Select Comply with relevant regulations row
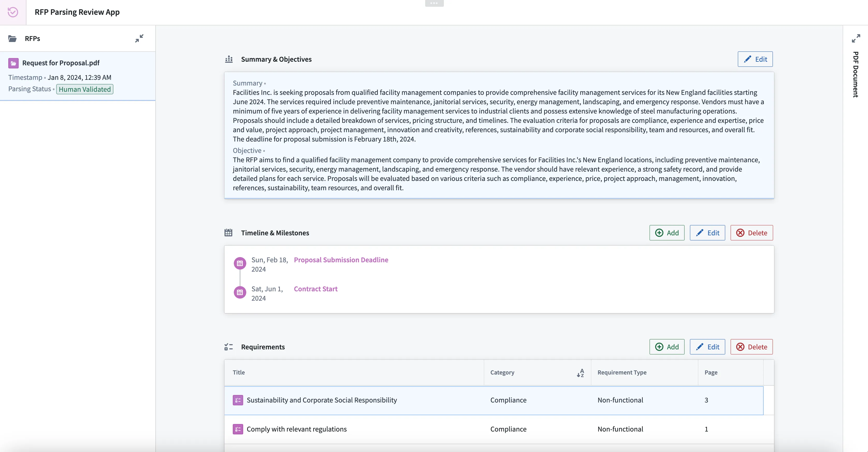The height and width of the screenshot is (452, 868). [296, 429]
